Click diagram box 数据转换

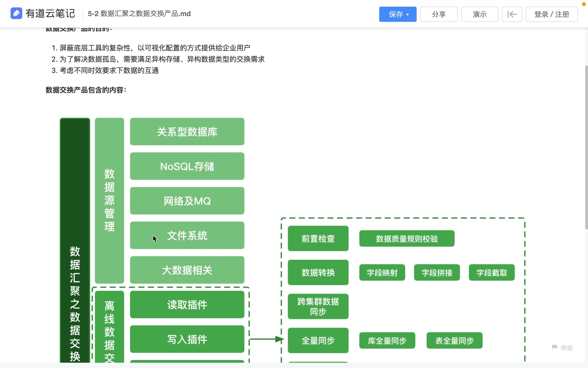point(318,272)
